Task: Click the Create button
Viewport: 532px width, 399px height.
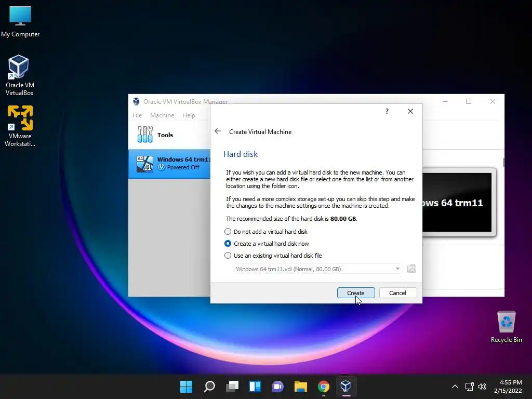Action: tap(356, 293)
